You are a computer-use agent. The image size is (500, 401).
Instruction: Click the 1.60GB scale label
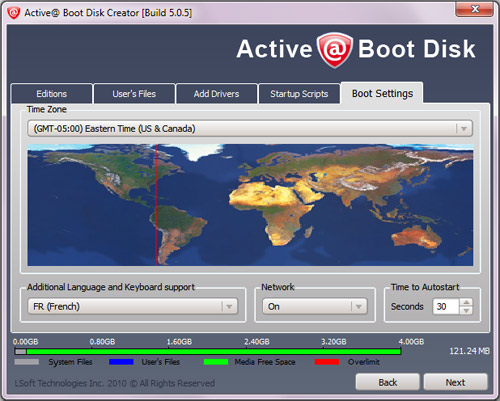[179, 342]
